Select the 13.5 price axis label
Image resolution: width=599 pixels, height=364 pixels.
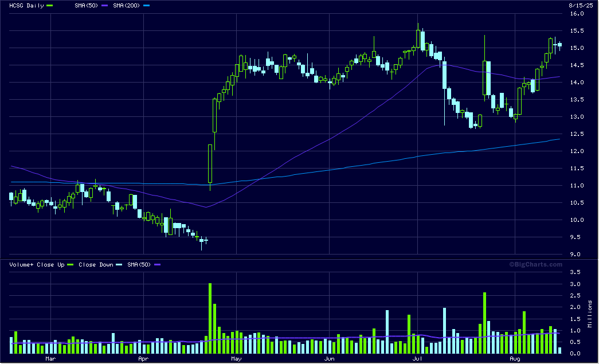click(x=577, y=100)
